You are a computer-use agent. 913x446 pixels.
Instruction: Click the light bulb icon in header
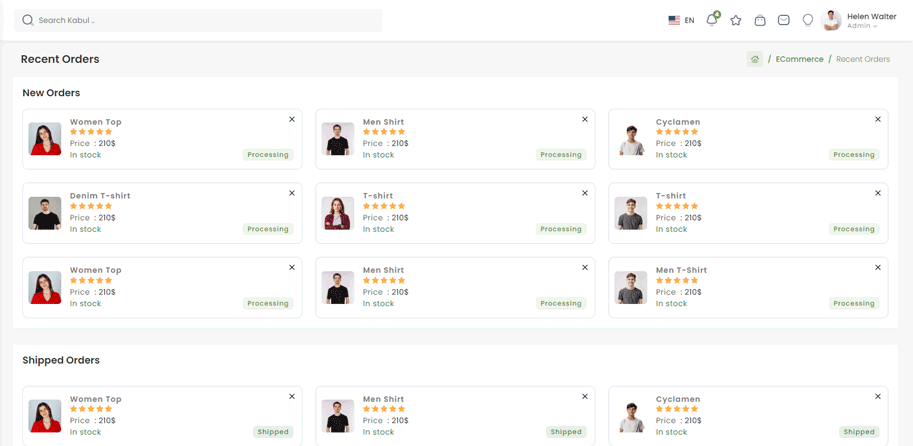(808, 20)
